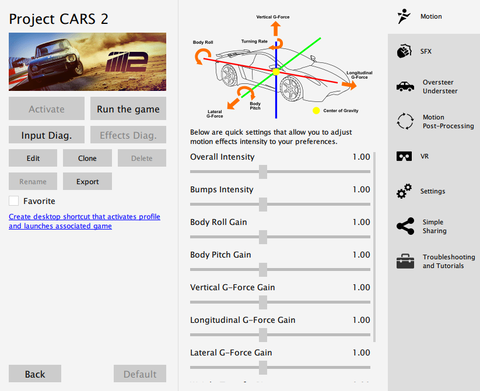This screenshot has width=480, height=391.
Task: Click the Vertical G-Force Gain slider handle
Action: click(263, 302)
